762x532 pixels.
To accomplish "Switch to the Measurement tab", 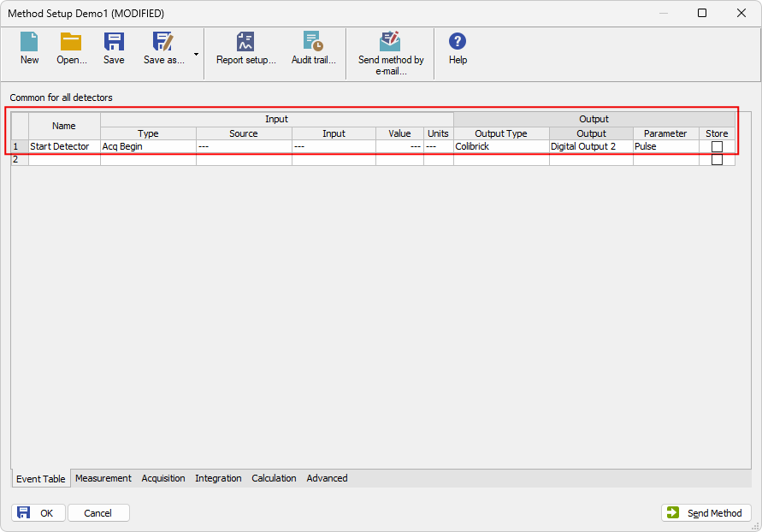I will [x=103, y=478].
